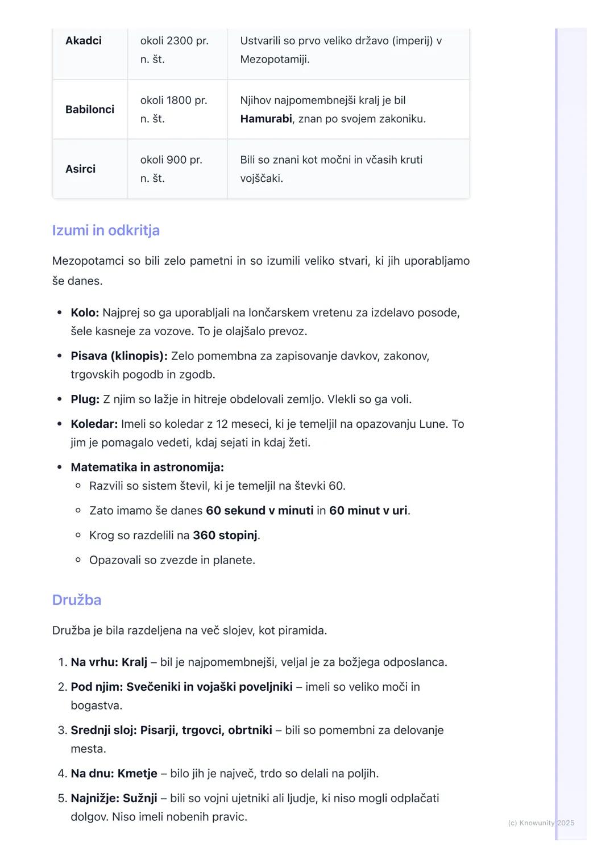
Task: Click "Srednji sloj: Pisarji, trgovci, obrtniki" item
Action: click(x=171, y=731)
